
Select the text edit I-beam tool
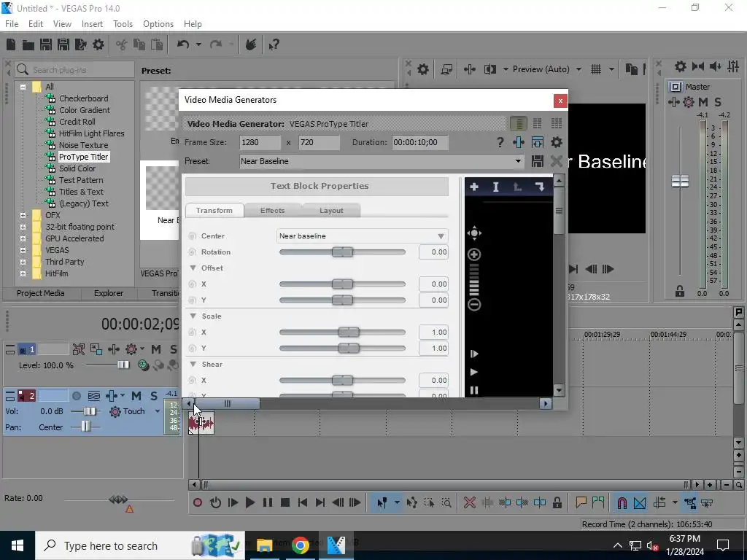[x=496, y=187]
